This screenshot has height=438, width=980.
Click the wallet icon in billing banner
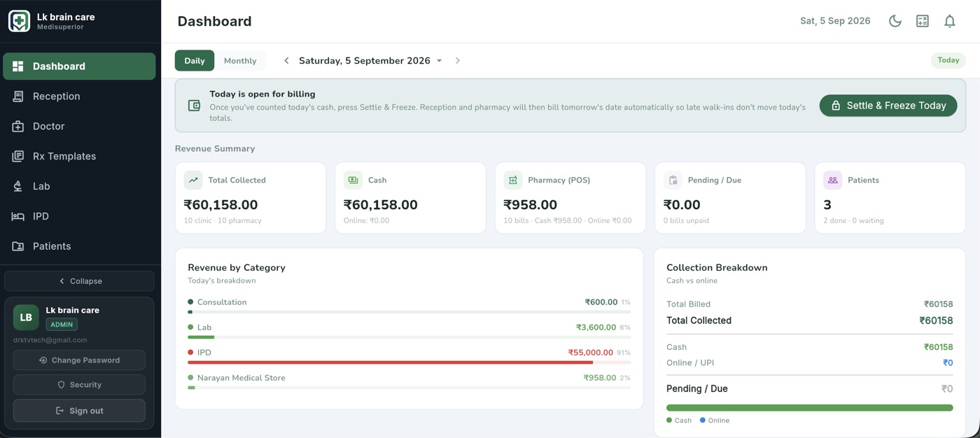(x=194, y=106)
